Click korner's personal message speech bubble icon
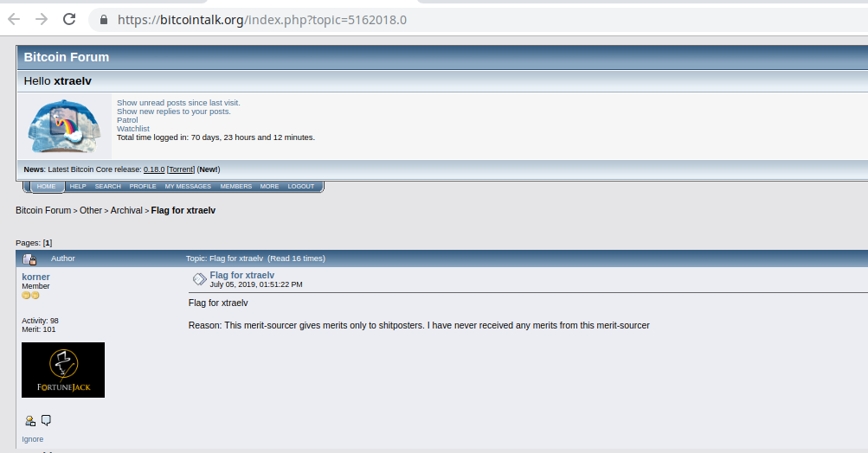 [46, 420]
